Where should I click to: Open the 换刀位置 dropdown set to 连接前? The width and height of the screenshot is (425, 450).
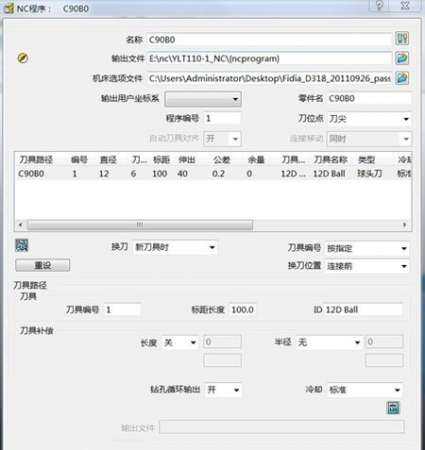[367, 266]
